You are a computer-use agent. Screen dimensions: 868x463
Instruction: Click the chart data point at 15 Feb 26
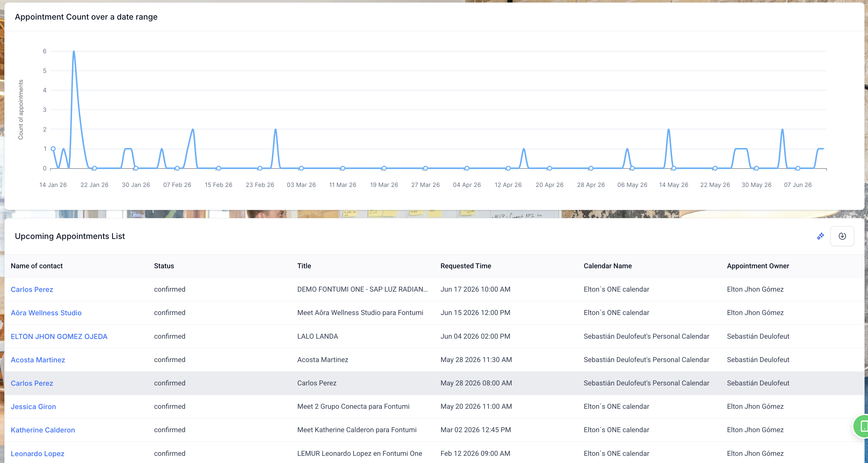click(x=219, y=168)
